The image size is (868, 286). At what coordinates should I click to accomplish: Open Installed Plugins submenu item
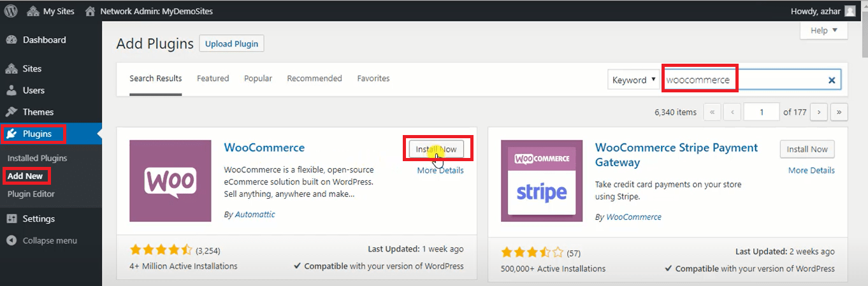coord(37,158)
